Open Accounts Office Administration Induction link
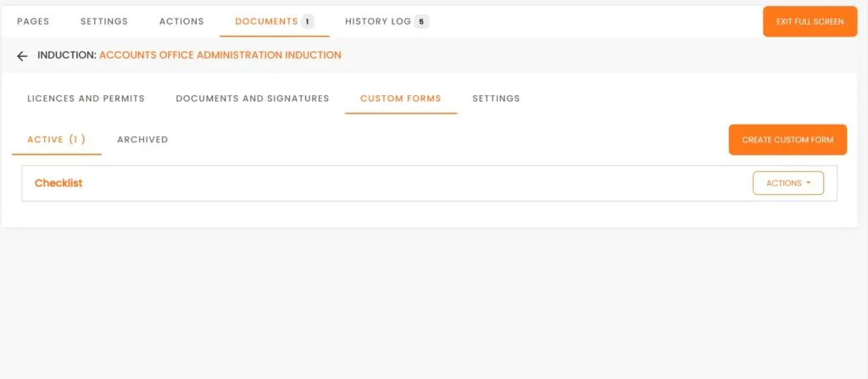 tap(220, 55)
